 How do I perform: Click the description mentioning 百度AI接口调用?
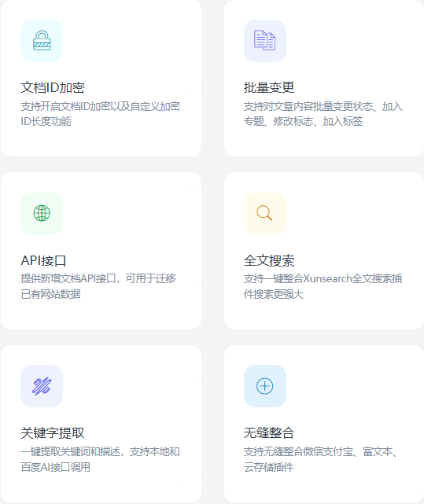[100, 459]
